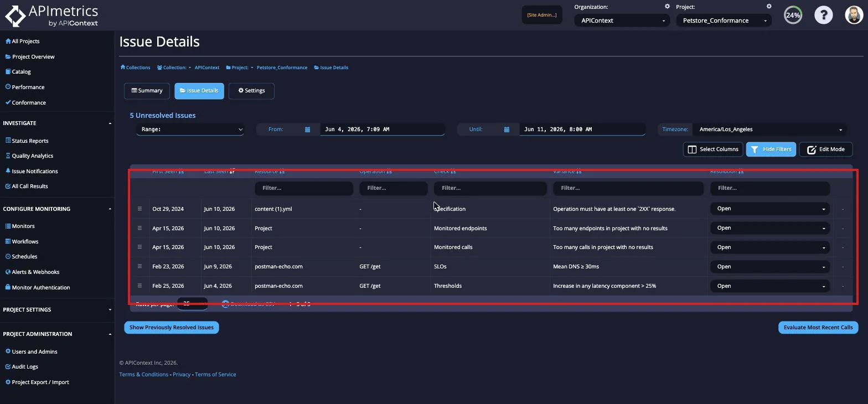This screenshot has width=868, height=404.
Task: Open Status Reports
Action: click(x=27, y=141)
